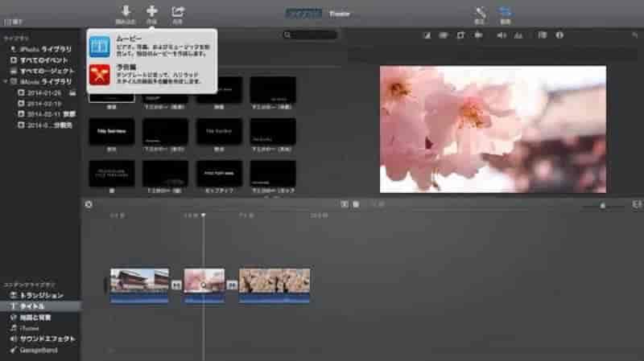644x361 pixels.
Task: Select the 2014-01-25 event
Action: pos(39,93)
